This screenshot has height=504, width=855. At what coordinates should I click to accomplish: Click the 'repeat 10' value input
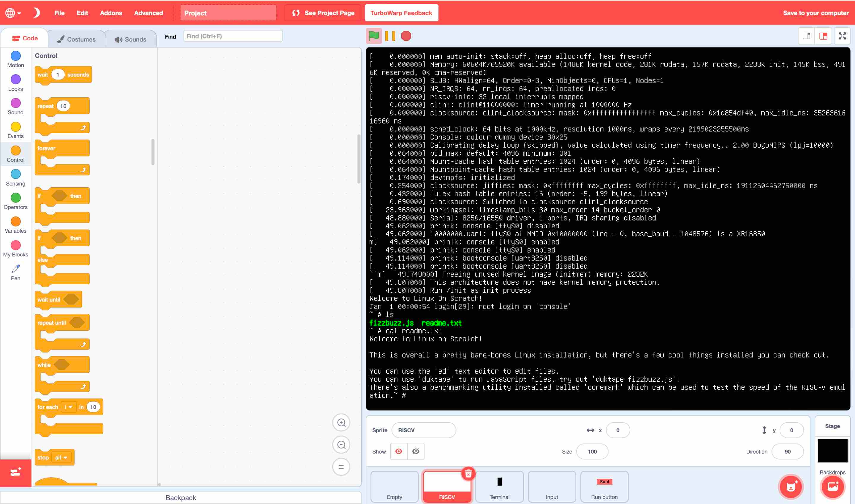(63, 106)
